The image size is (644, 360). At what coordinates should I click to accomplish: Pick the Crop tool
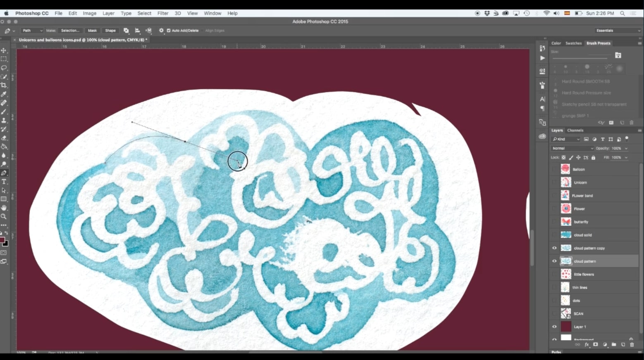coord(4,85)
